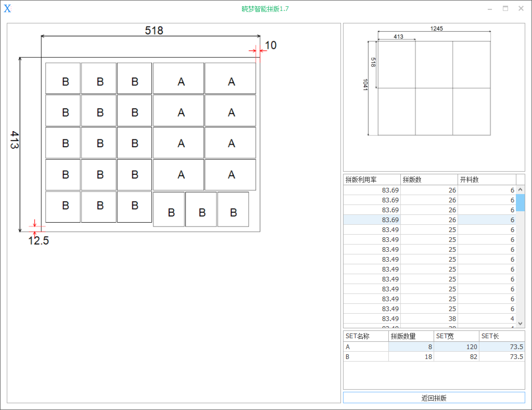
Task: Select SET row B name cell
Action: click(366, 357)
